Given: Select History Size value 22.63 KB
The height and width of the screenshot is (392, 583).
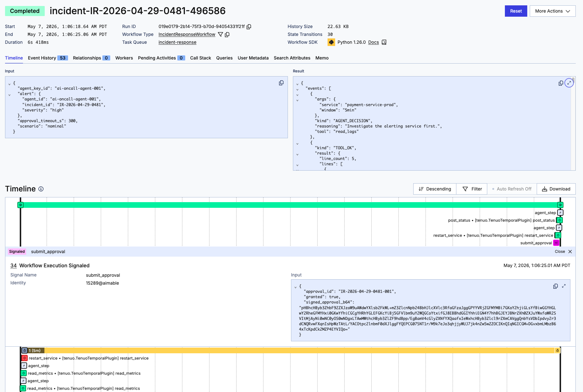Looking at the screenshot, I should pyautogui.click(x=338, y=27).
